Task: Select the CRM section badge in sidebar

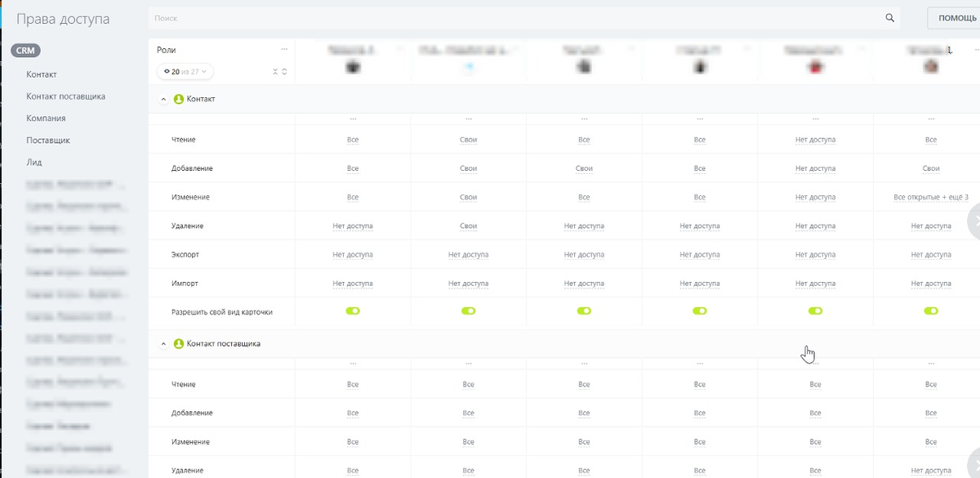Action: point(27,50)
